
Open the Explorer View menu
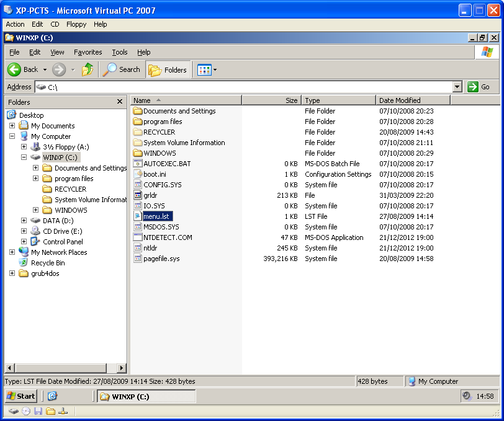pos(57,52)
